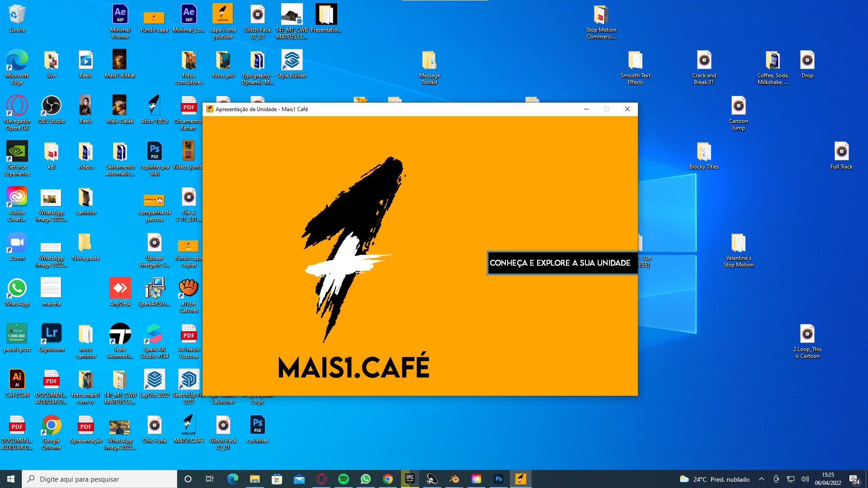Open the Zoom desktop shortcut

pyautogui.click(x=17, y=247)
